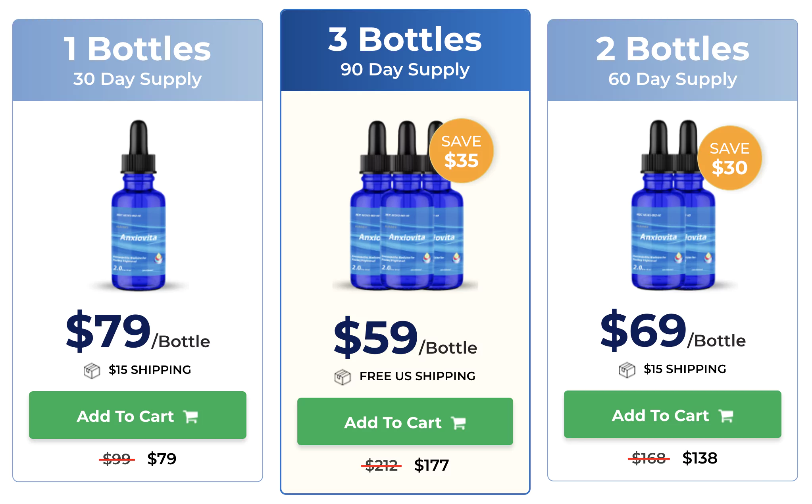
Task: Click the orange SAVE $35 badge
Action: [x=461, y=152]
